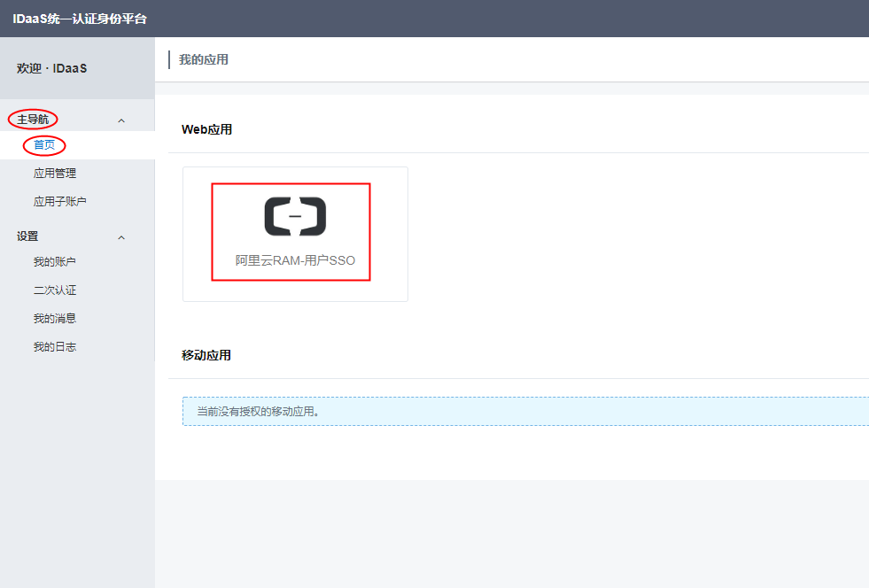Click the 欢迎 · IDaaS welcome banner
This screenshot has height=588, width=869.
point(51,68)
